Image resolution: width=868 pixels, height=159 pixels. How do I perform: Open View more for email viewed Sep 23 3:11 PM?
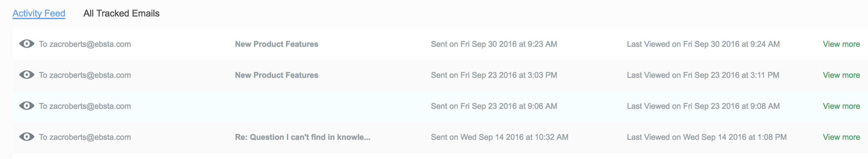point(841,75)
